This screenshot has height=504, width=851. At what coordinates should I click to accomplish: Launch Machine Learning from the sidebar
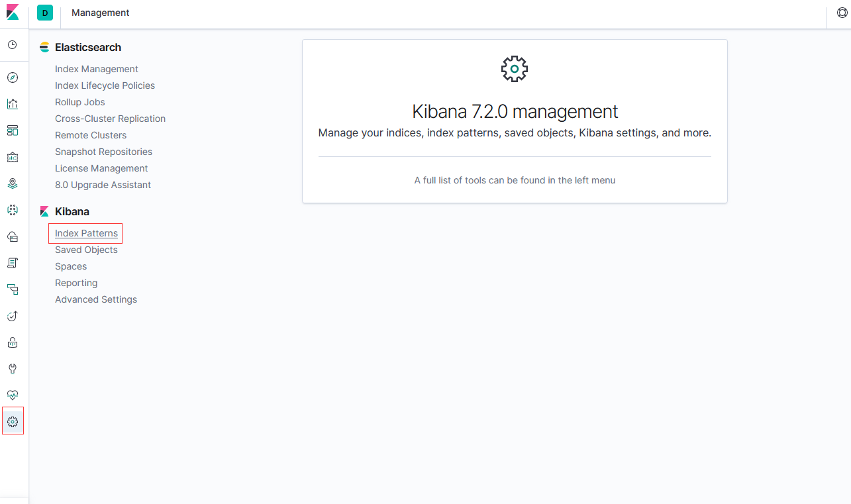[13, 210]
